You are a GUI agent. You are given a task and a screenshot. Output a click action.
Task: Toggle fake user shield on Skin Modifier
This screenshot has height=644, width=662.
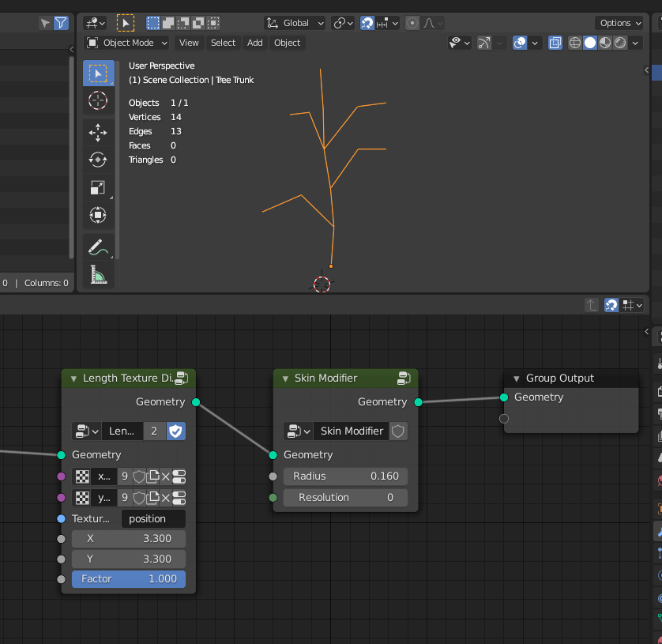(x=398, y=431)
